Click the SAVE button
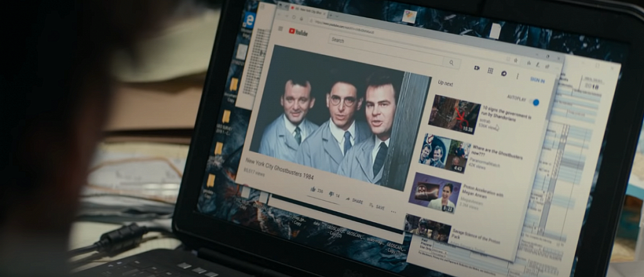Screen dimensions: 644x277 (x=377, y=206)
